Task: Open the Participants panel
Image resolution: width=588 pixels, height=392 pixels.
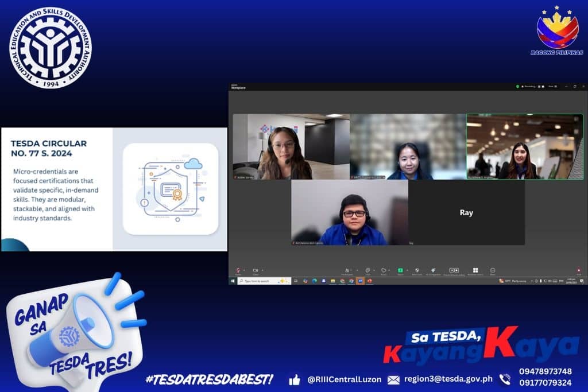Action: point(347,270)
